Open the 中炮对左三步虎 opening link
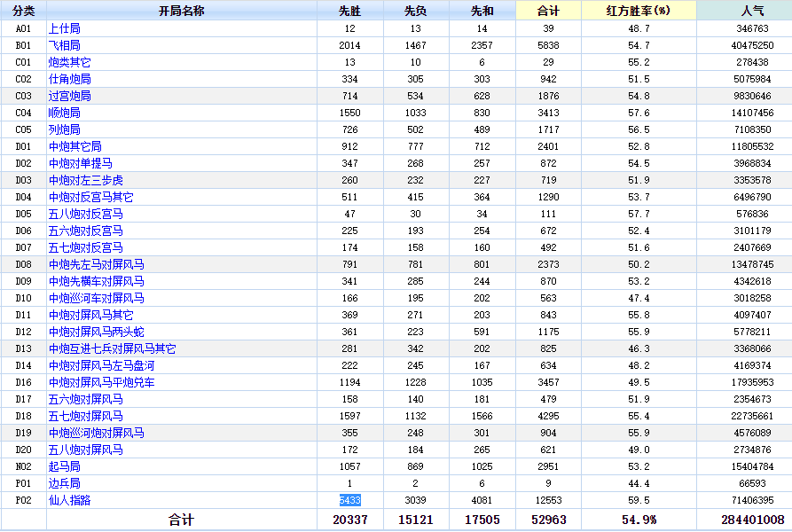Viewport: 792px width, 532px height. (x=85, y=180)
